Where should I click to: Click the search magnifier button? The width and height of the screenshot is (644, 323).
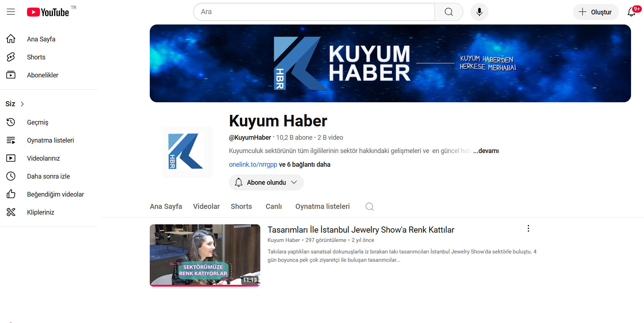[x=449, y=12]
